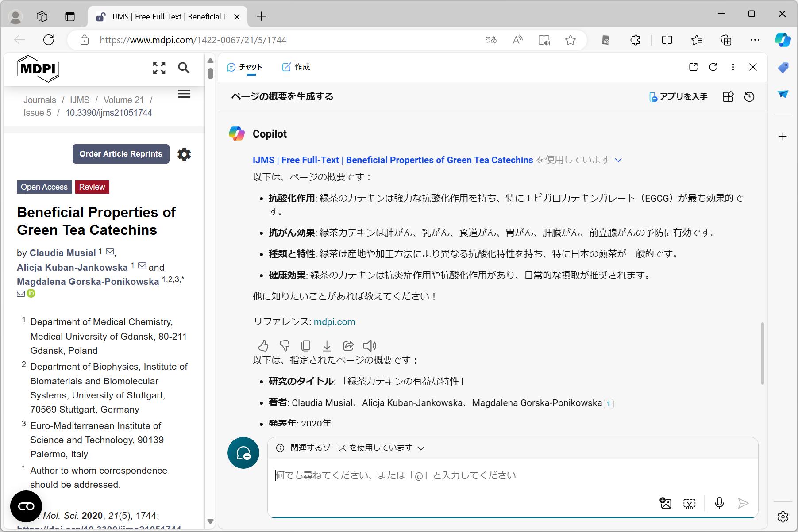Open browser Settings and more menu
The height and width of the screenshot is (532, 798).
pyautogui.click(x=755, y=40)
